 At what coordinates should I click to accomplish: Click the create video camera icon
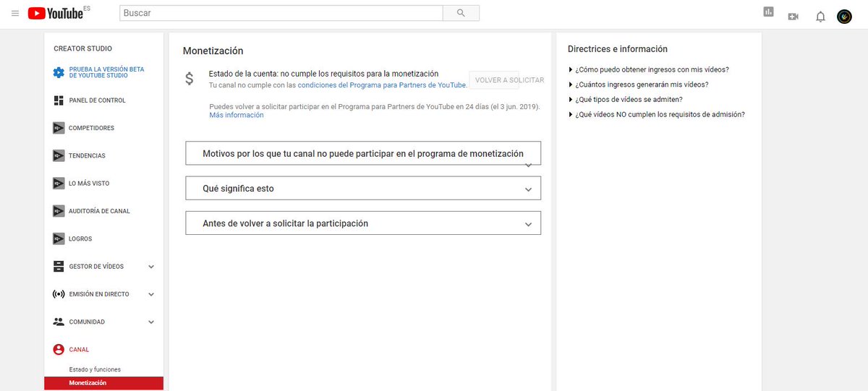point(793,16)
